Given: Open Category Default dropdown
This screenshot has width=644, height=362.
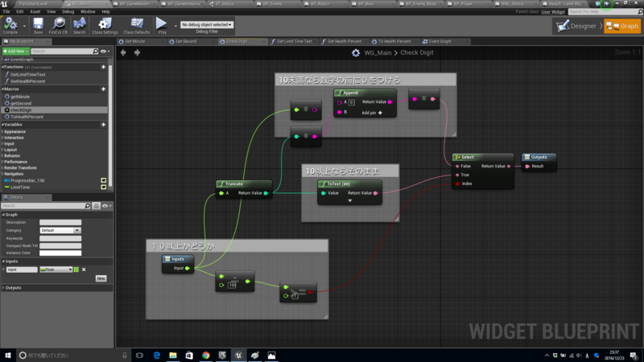Looking at the screenshot, I should (x=60, y=230).
